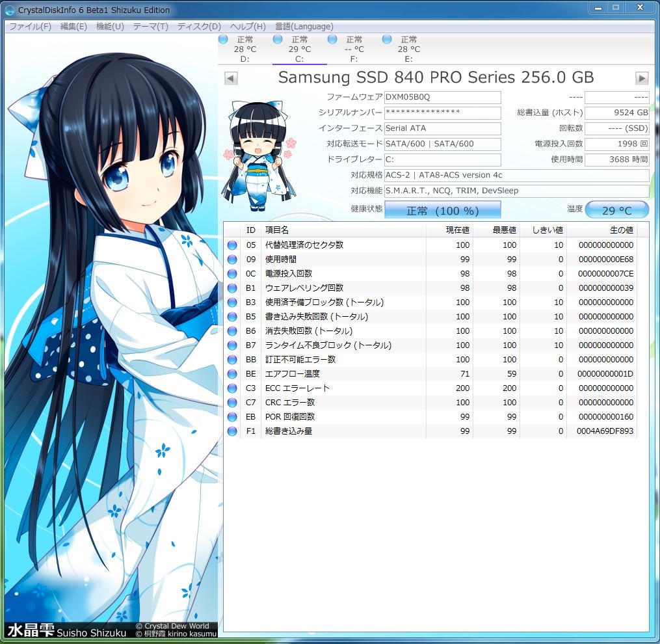Select the ウェアレベリング回数 attribute text

tap(304, 288)
